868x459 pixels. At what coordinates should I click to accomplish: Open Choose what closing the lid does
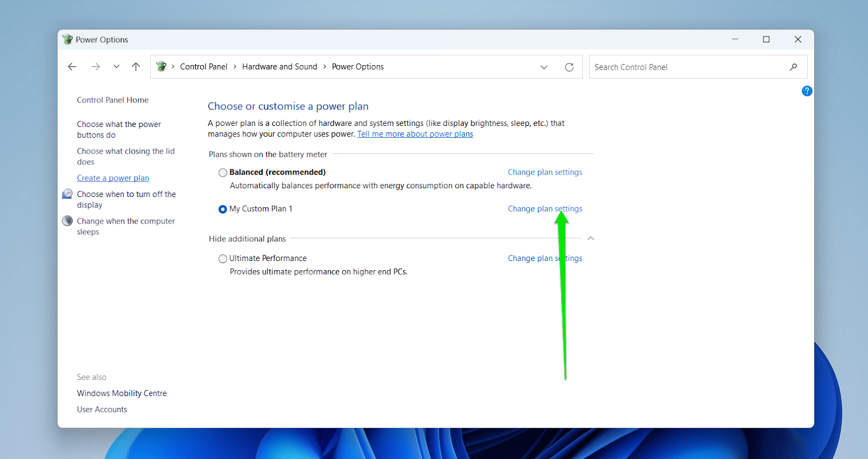coord(126,156)
